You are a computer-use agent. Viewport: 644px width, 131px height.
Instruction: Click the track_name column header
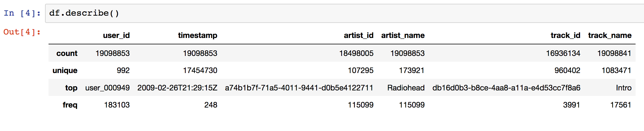[x=610, y=35]
